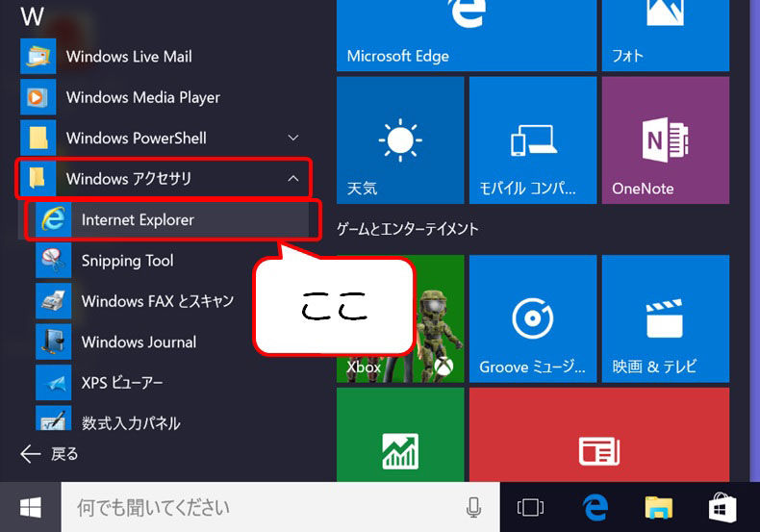The image size is (760, 532).
Task: Click the ゲームとエンターテイメント group heading
Action: (x=408, y=229)
